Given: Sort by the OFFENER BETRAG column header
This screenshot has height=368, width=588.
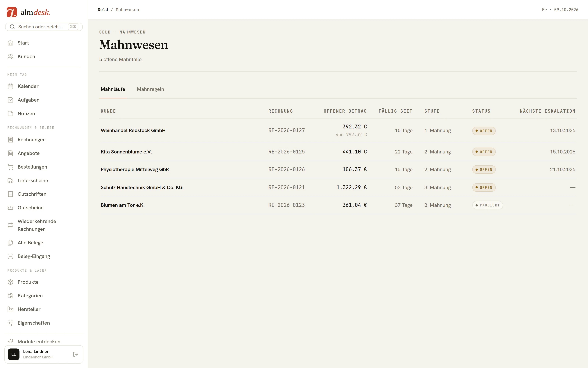Looking at the screenshot, I should click(x=345, y=111).
